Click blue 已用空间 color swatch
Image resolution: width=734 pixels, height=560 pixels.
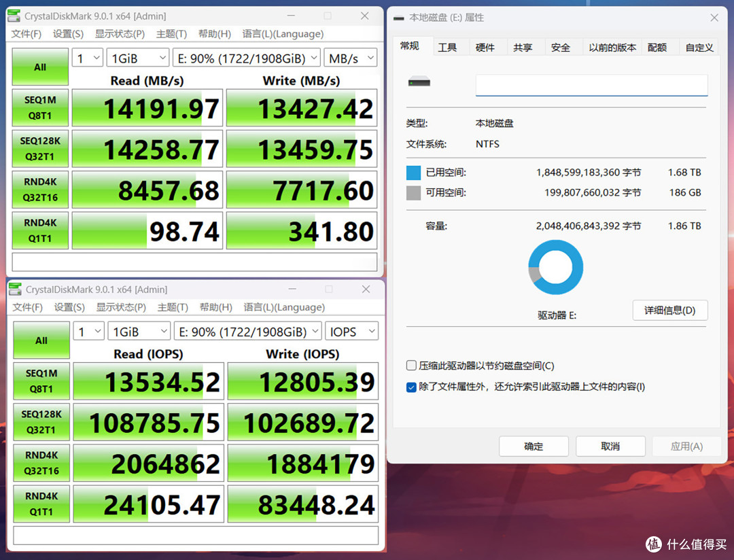tap(413, 173)
